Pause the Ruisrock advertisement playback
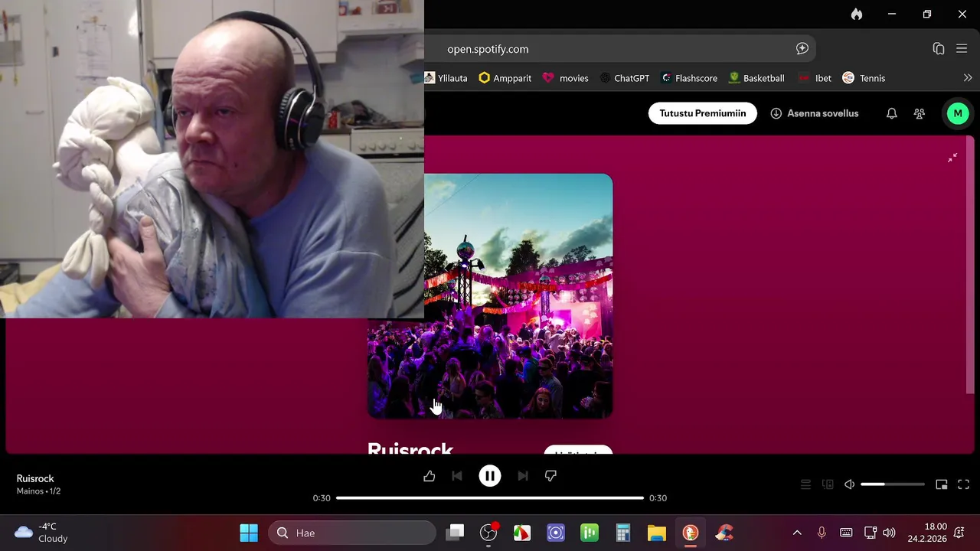980x551 pixels. (x=490, y=476)
